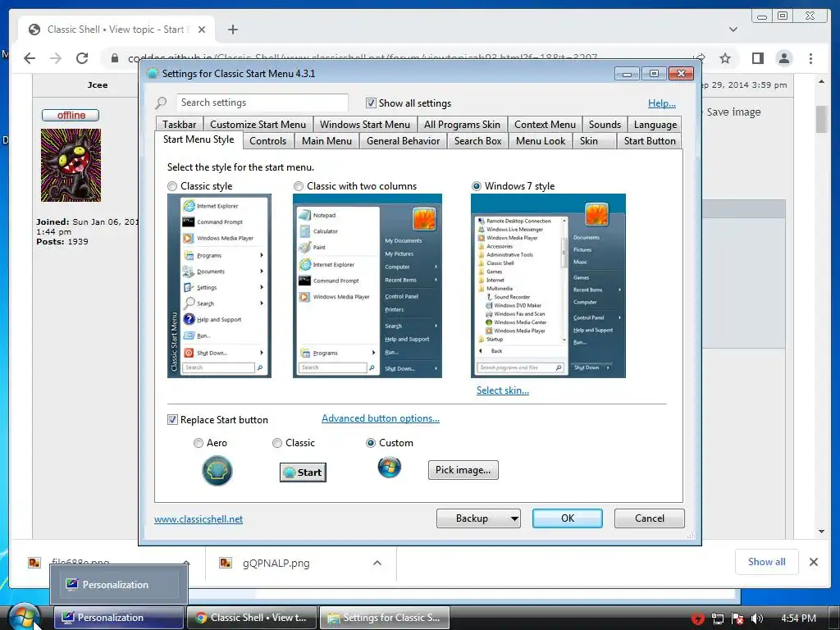Image resolution: width=840 pixels, height=630 pixels.
Task: Click the custom Windows orb button image
Action: (x=390, y=467)
